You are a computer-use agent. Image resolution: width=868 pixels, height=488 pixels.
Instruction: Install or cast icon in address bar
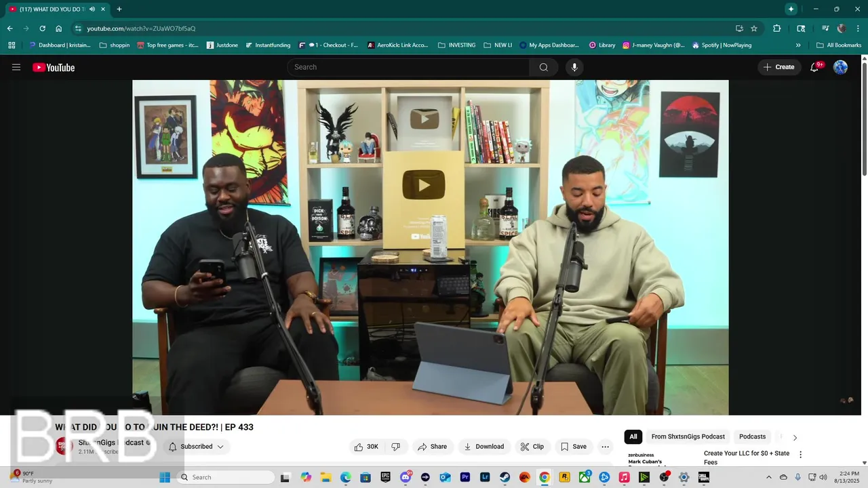point(739,28)
